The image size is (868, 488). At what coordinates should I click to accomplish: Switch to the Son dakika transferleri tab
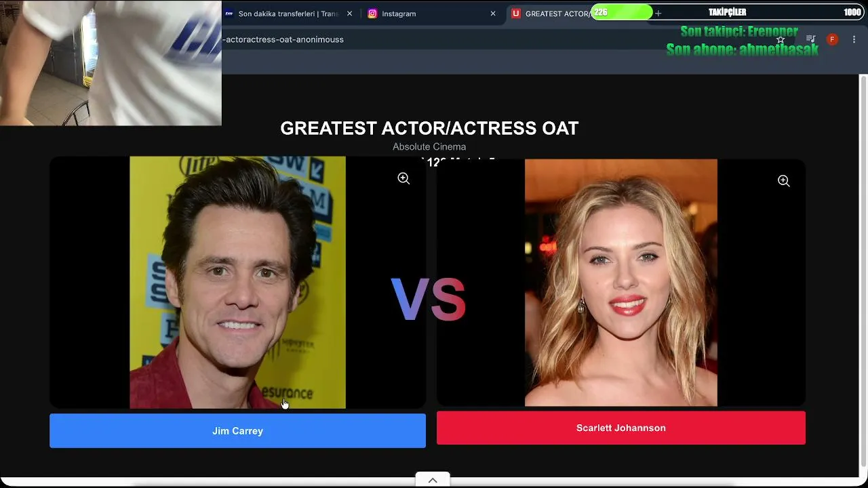(x=288, y=14)
